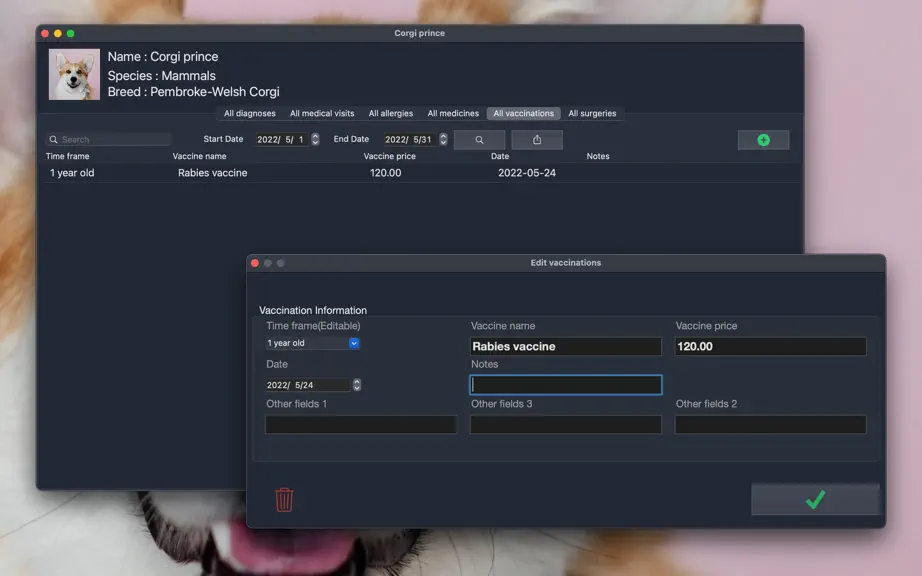Select the Rabies vaccine table row

[x=420, y=173]
